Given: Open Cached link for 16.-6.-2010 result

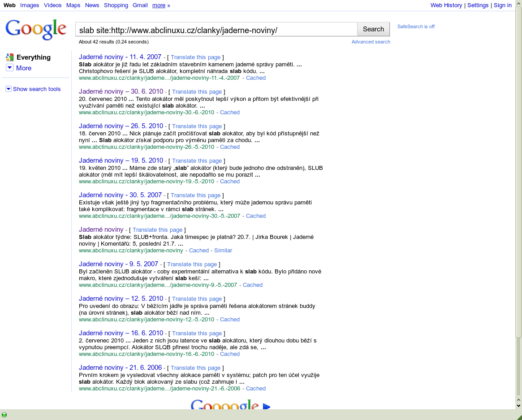Looking at the screenshot, I should click(230, 354).
